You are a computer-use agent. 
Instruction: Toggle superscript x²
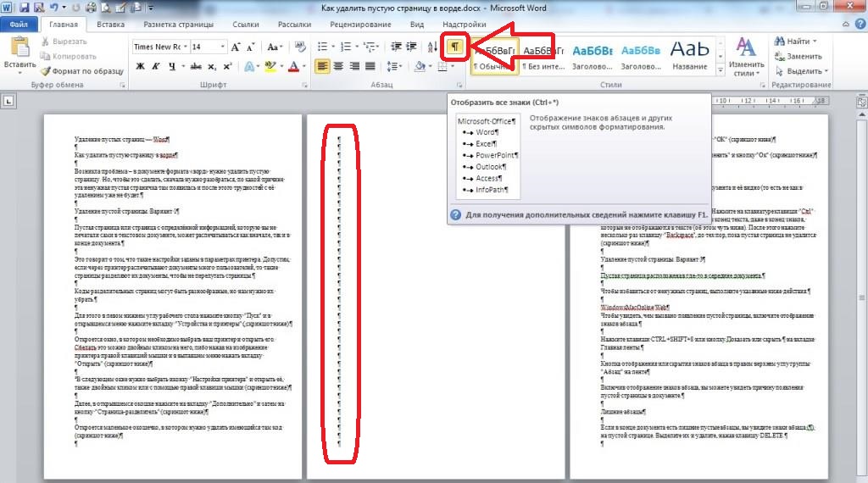[227, 66]
